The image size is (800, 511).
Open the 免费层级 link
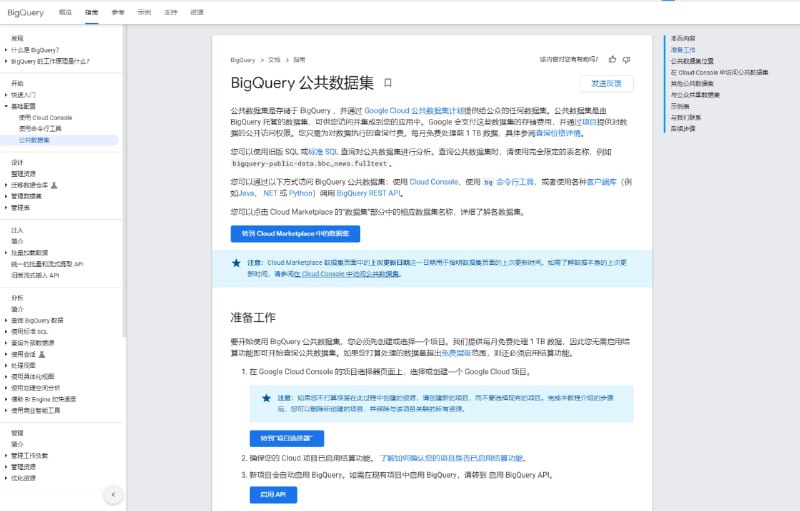[456, 353]
